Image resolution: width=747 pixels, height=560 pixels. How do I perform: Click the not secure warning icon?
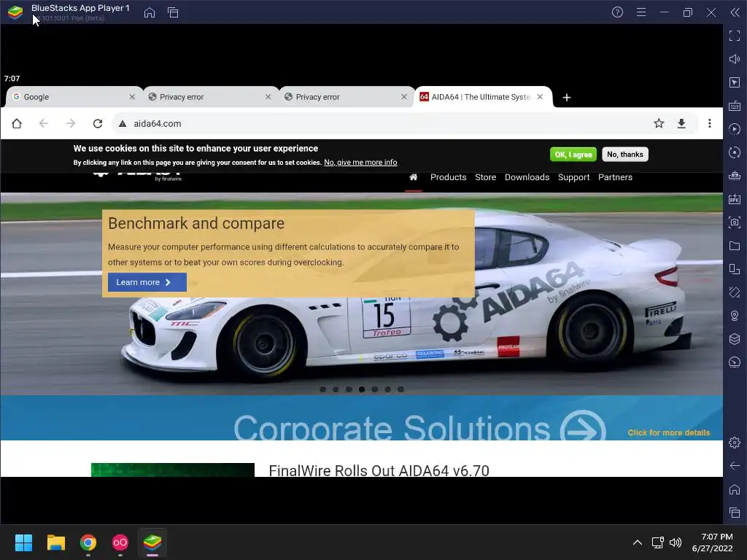[123, 123]
